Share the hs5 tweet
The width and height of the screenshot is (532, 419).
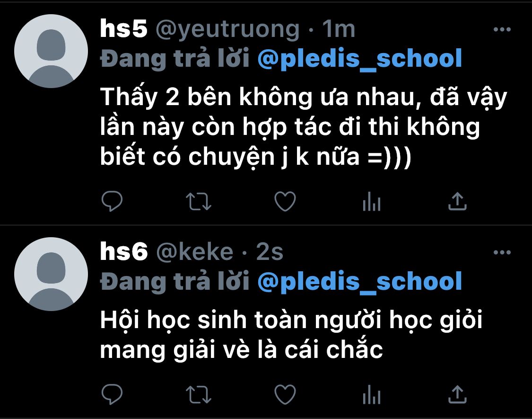pyautogui.click(x=457, y=201)
